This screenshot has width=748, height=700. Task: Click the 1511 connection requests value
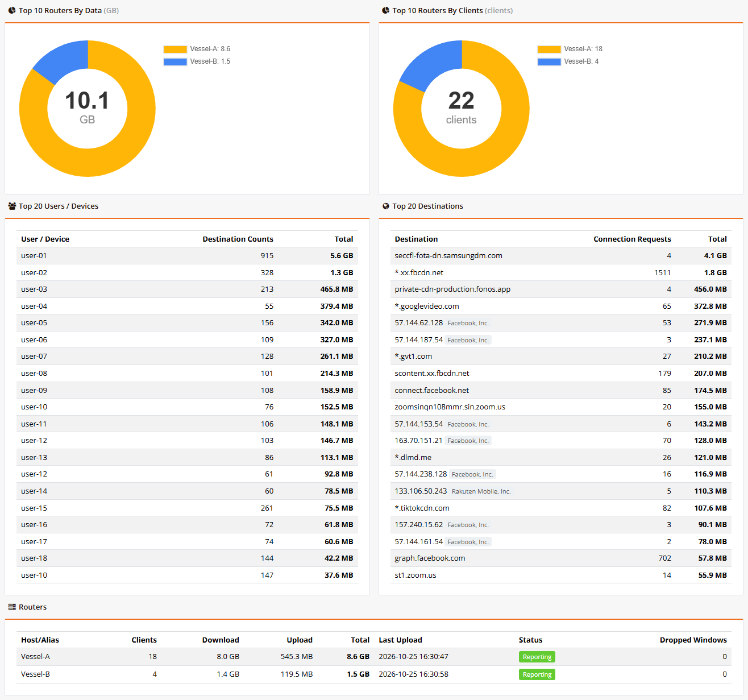tap(662, 272)
